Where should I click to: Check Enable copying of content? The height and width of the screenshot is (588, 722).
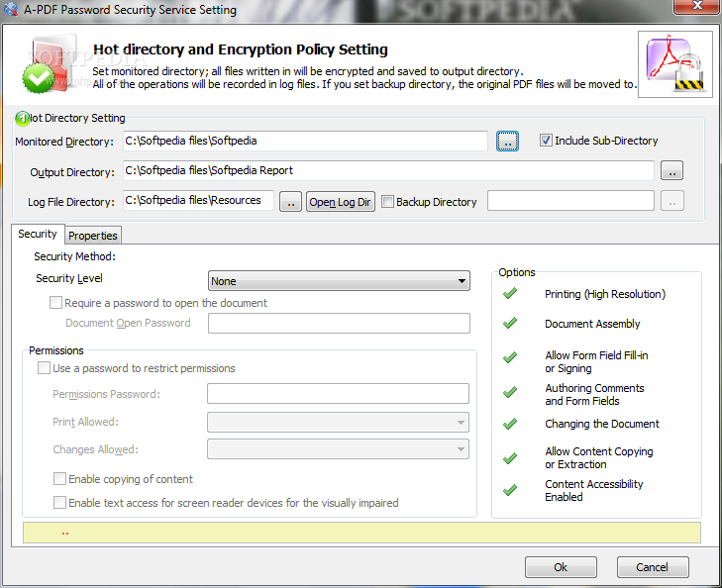pos(59,478)
